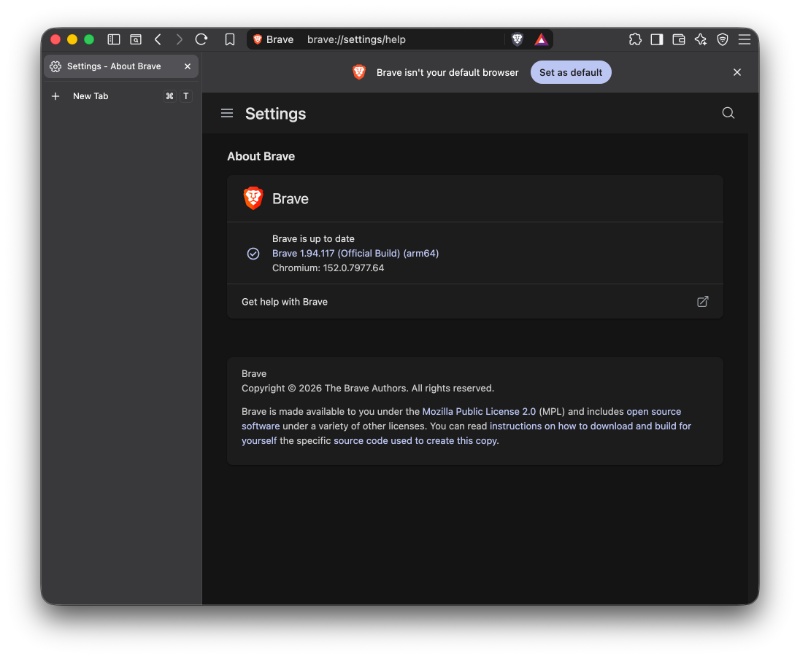This screenshot has width=800, height=659.
Task: Click the Brave lion logo in the card
Action: click(x=253, y=198)
